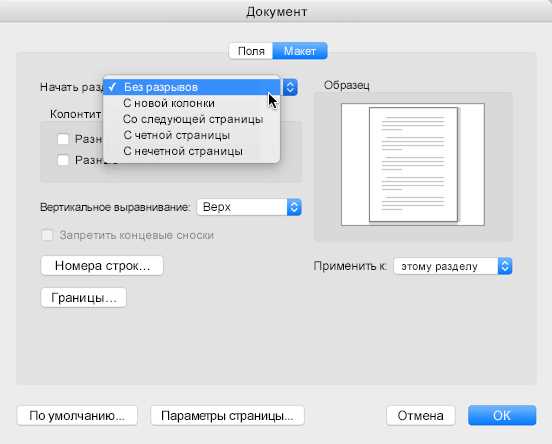Click the По умолчанию... button
Screen dimensions: 552x444
(x=77, y=416)
